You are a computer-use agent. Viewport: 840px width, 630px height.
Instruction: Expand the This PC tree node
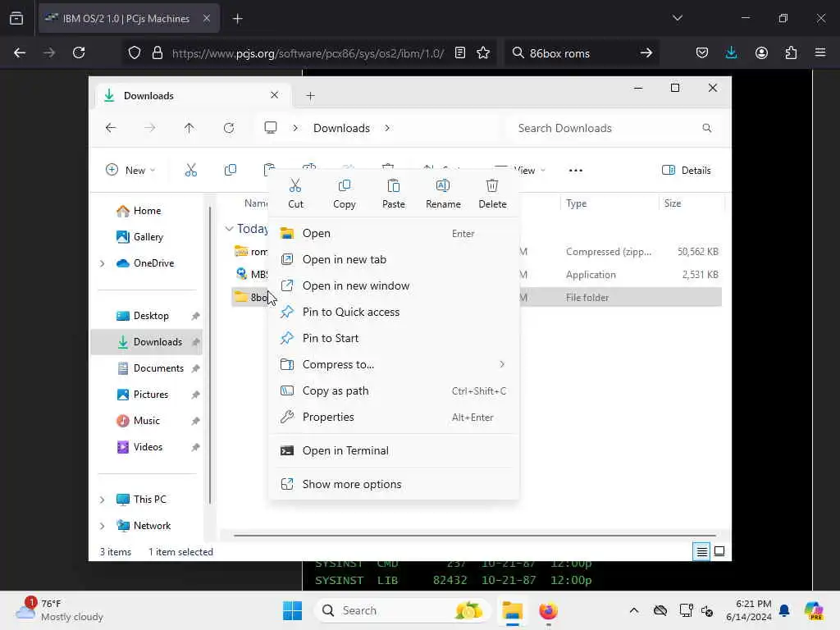pyautogui.click(x=103, y=500)
